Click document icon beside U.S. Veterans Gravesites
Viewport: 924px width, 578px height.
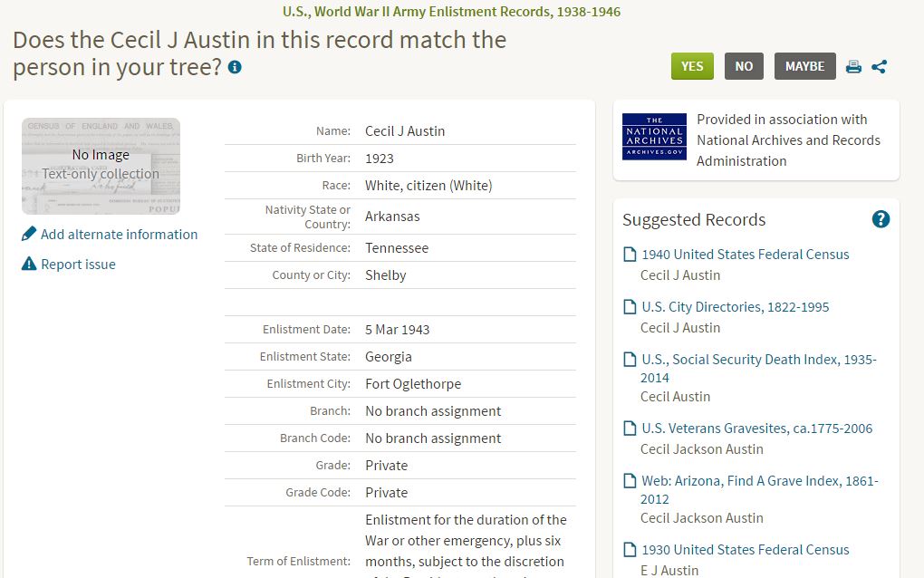630,428
